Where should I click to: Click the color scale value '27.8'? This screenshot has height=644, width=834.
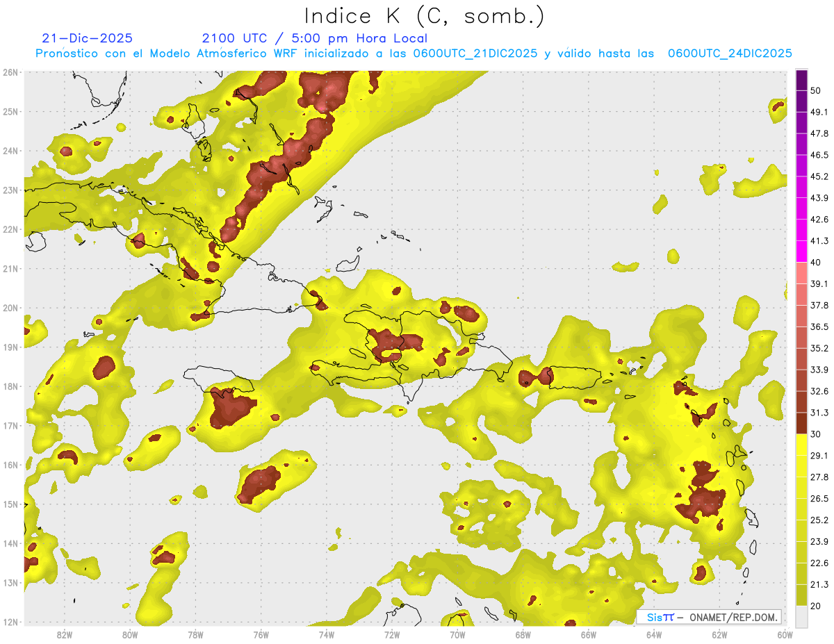click(x=819, y=477)
